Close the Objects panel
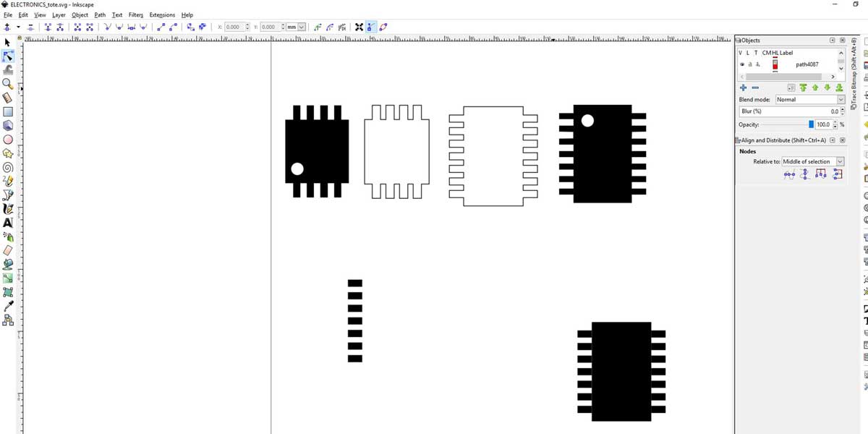 (x=842, y=41)
